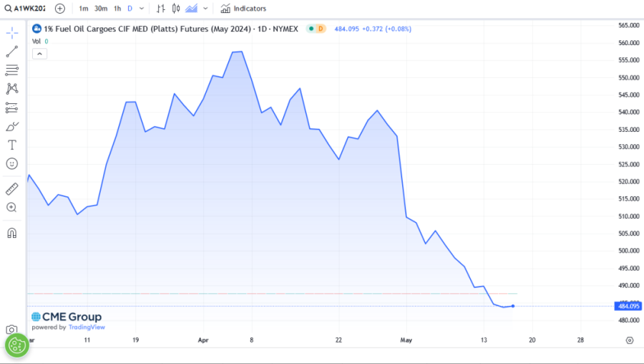Image resolution: width=644 pixels, height=364 pixels.
Task: Select the crosshair cursor tool
Action: click(x=12, y=33)
